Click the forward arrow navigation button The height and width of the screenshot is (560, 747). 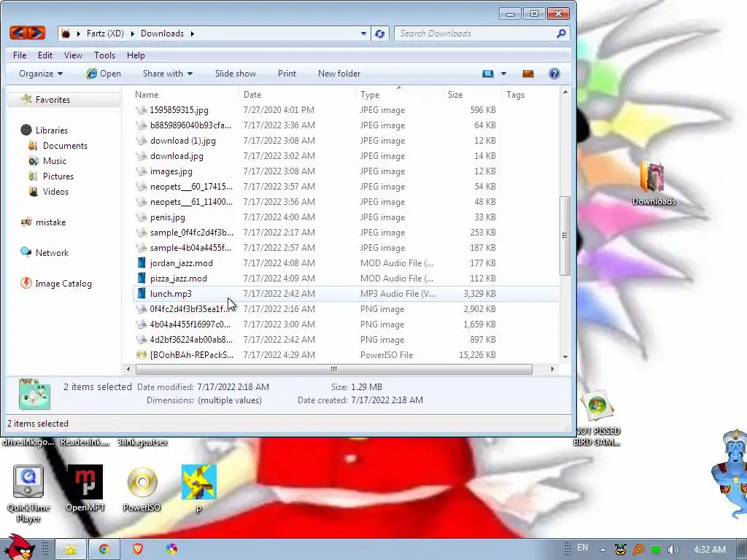pyautogui.click(x=36, y=33)
